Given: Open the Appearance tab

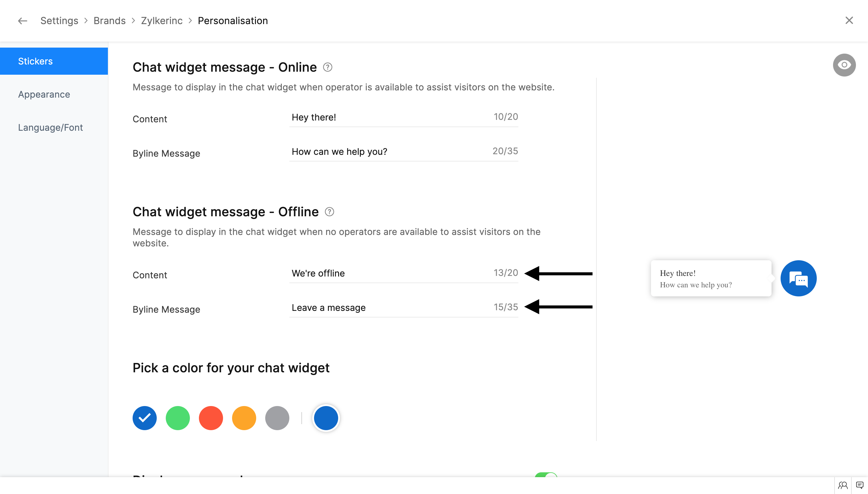Looking at the screenshot, I should (x=44, y=94).
